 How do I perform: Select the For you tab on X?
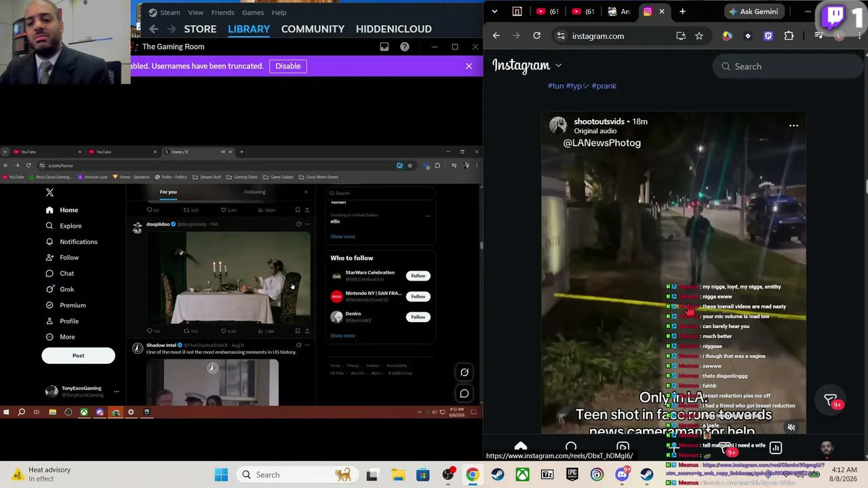click(x=168, y=192)
